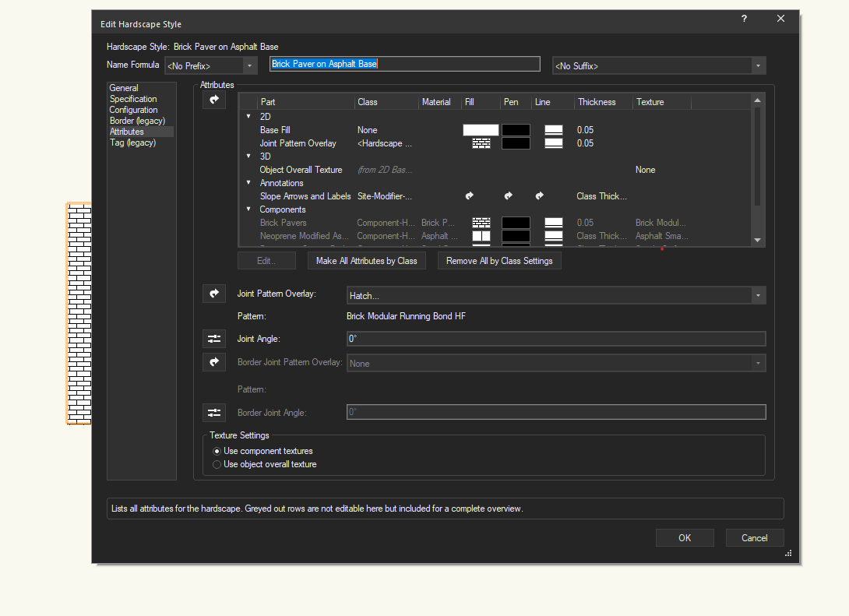Select Use component textures option

coord(217,451)
